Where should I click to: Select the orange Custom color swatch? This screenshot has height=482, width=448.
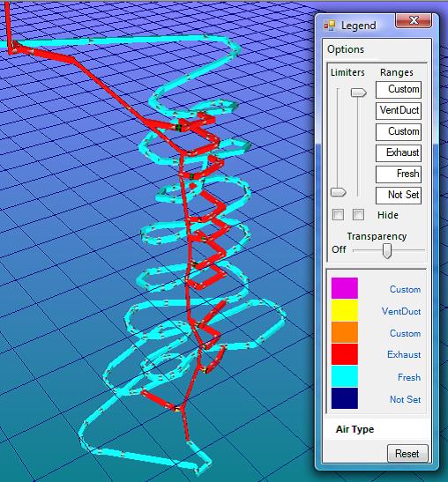[x=345, y=332]
